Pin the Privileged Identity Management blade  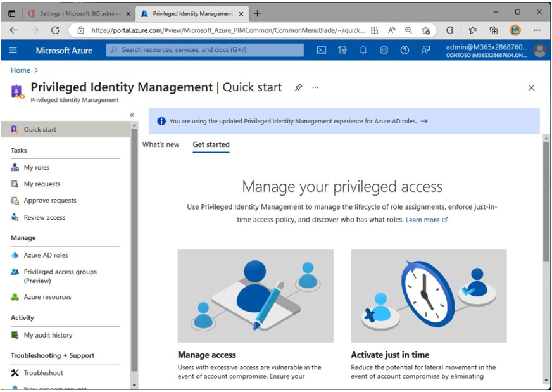click(x=298, y=87)
